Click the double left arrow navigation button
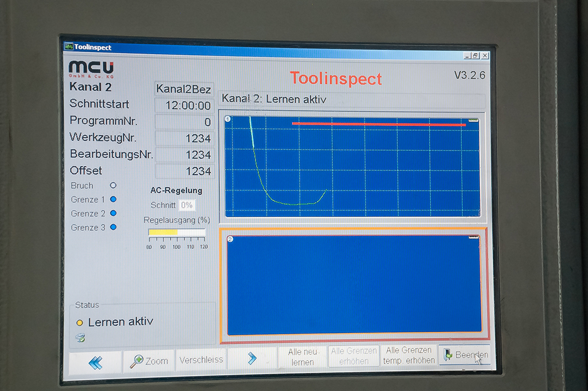Viewport: 588px width, 391px height. coord(95,362)
